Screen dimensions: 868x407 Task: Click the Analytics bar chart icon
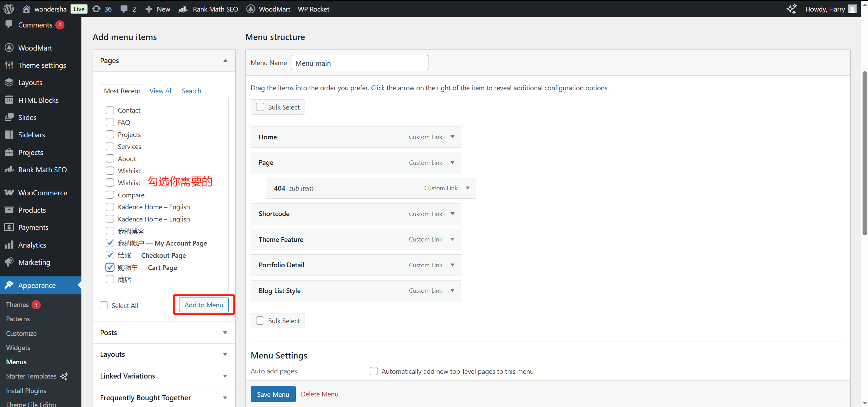tap(9, 245)
